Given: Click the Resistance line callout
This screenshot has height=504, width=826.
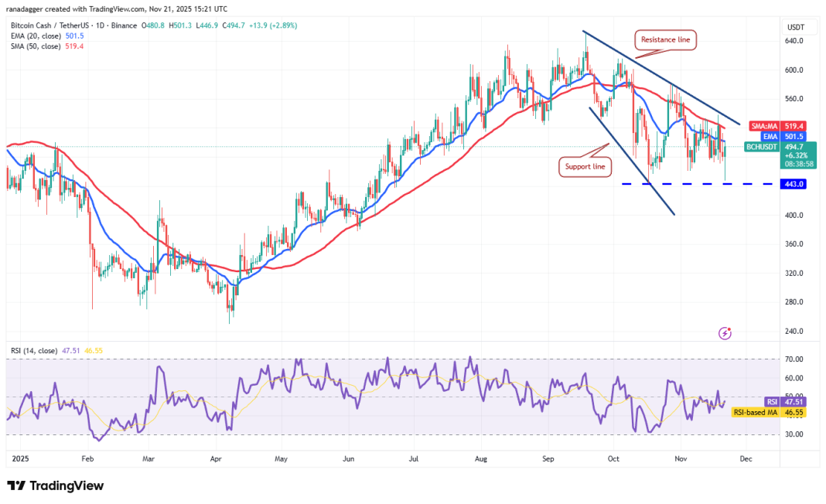Looking at the screenshot, I should pos(664,39).
